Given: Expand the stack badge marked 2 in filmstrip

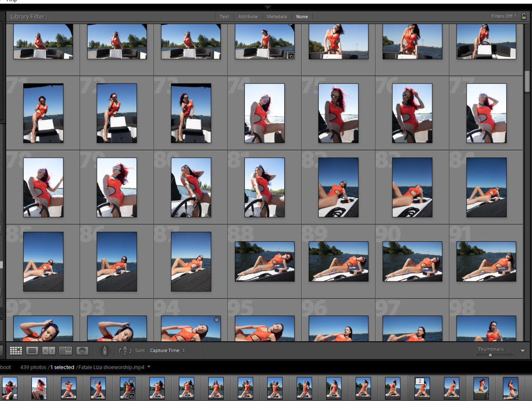Looking at the screenshot, I should 420,381.
